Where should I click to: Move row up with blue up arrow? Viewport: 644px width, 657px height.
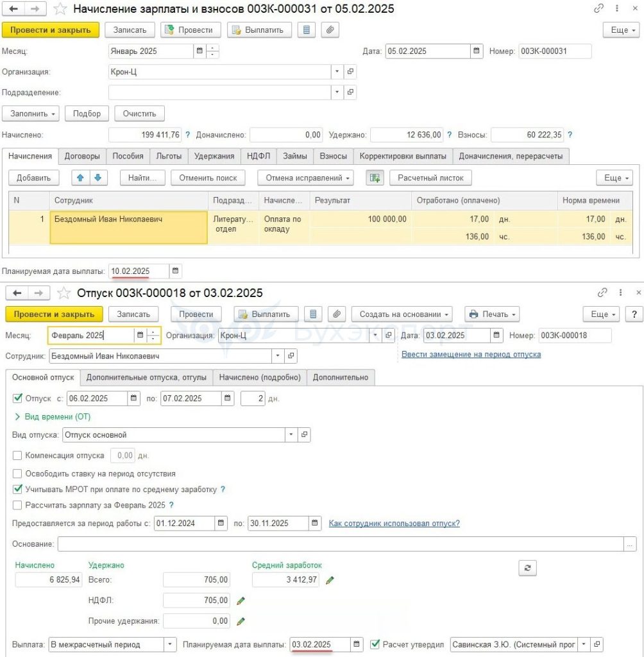80,178
